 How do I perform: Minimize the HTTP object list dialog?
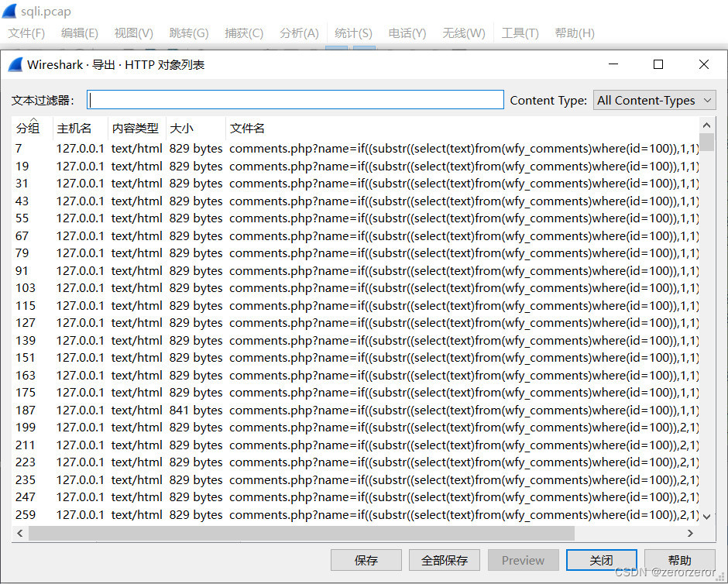613,64
